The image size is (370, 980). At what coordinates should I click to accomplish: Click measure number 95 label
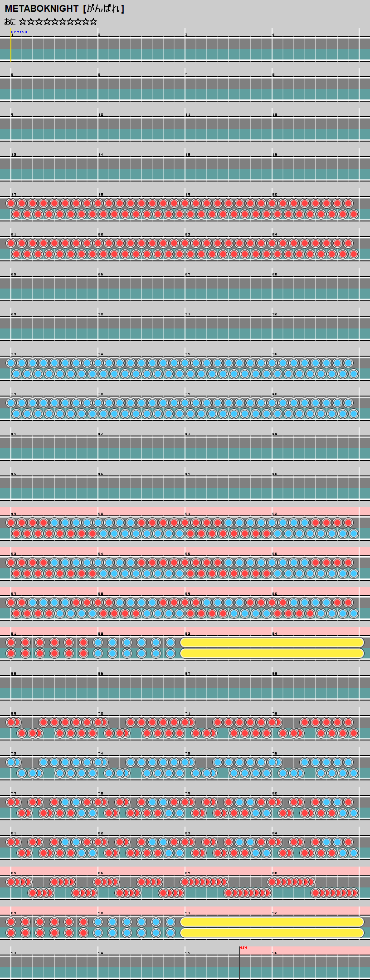(188, 953)
